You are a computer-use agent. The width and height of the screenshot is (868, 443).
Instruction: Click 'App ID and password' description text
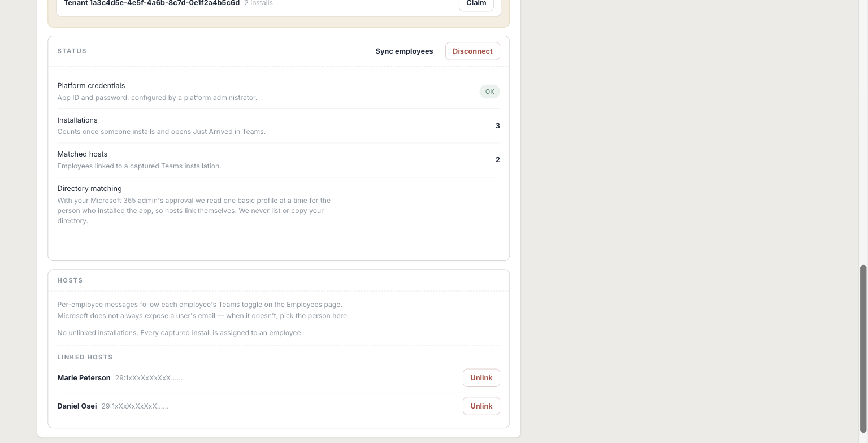pyautogui.click(x=157, y=98)
